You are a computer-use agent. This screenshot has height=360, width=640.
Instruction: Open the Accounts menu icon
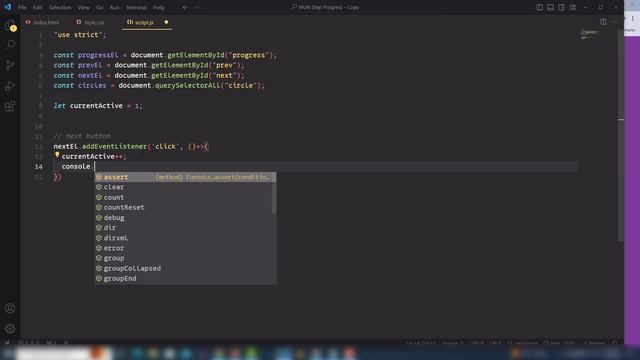click(x=10, y=308)
